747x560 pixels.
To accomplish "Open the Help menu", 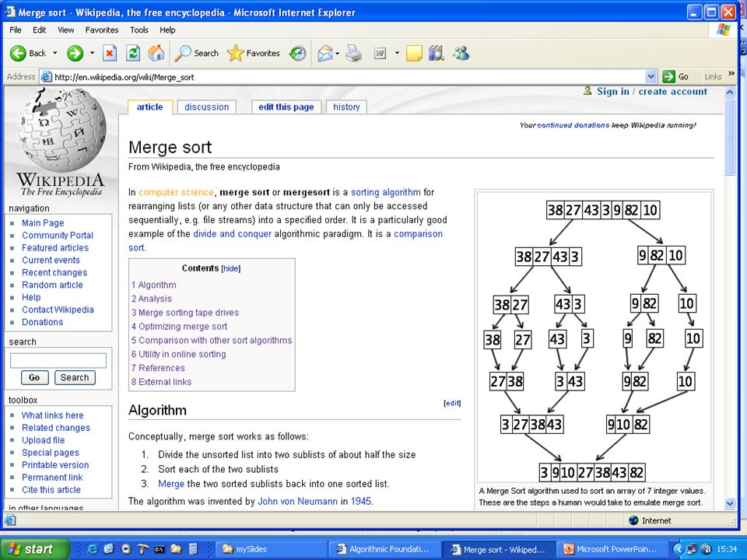I will 167,30.
